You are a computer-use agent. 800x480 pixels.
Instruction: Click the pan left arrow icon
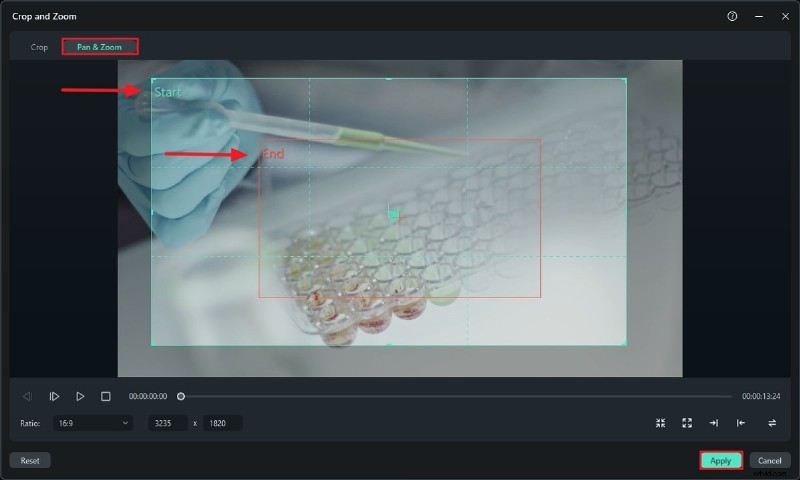coord(741,423)
